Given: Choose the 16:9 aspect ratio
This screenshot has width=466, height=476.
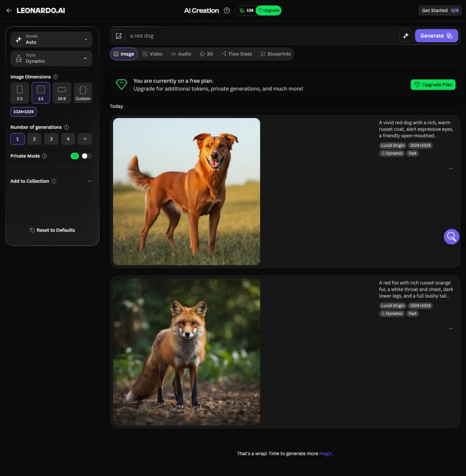Looking at the screenshot, I should click(x=62, y=93).
